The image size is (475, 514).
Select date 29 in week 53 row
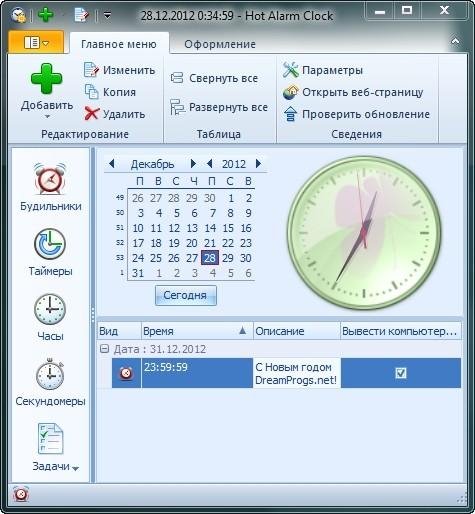click(x=228, y=258)
